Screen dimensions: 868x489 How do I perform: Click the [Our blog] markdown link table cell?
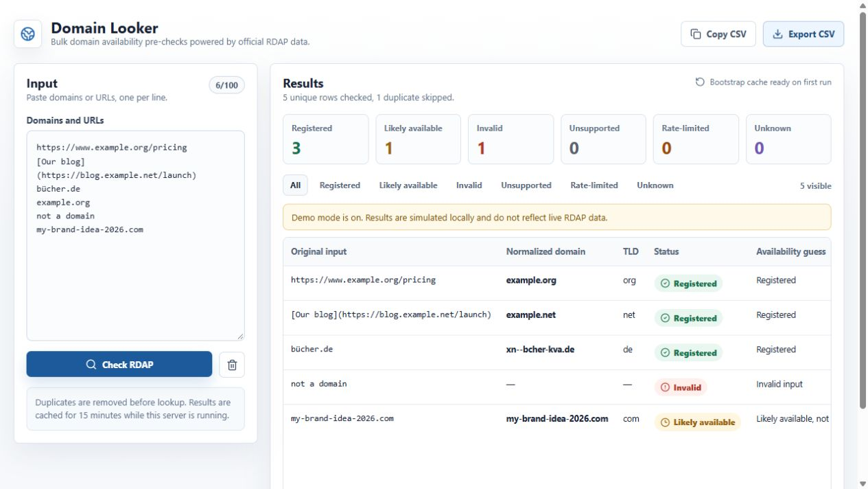[x=391, y=315]
